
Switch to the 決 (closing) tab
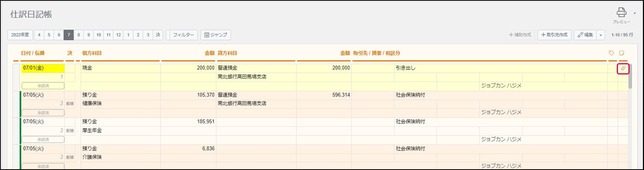point(158,35)
